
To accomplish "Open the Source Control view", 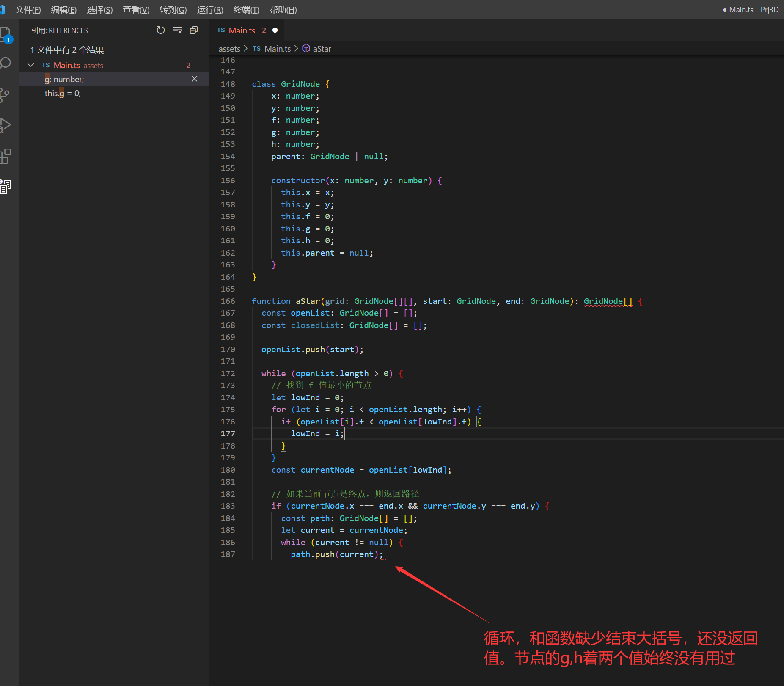I will [x=5, y=95].
